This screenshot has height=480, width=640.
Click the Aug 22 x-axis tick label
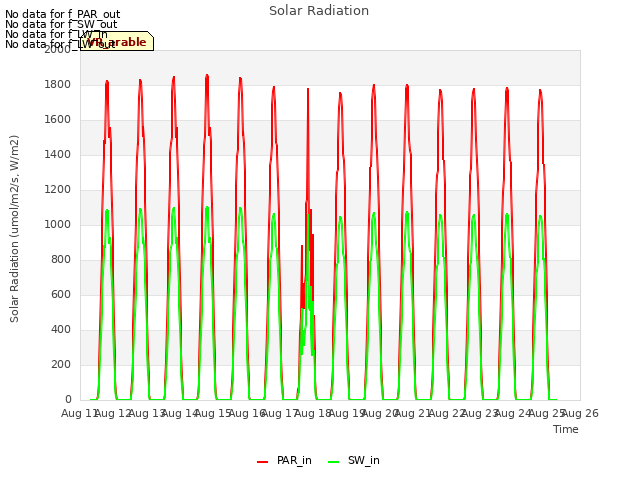(x=447, y=413)
